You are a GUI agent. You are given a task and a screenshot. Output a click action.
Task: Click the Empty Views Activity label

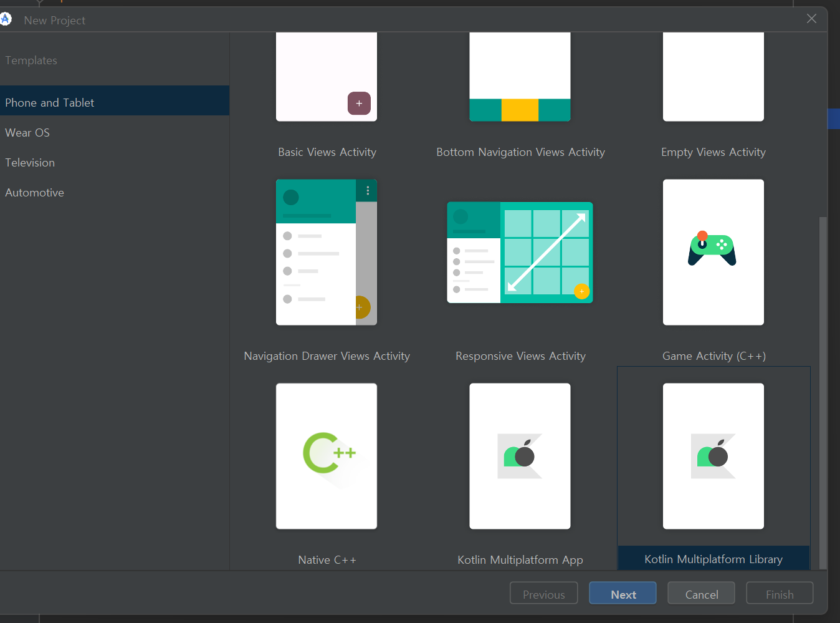point(714,152)
